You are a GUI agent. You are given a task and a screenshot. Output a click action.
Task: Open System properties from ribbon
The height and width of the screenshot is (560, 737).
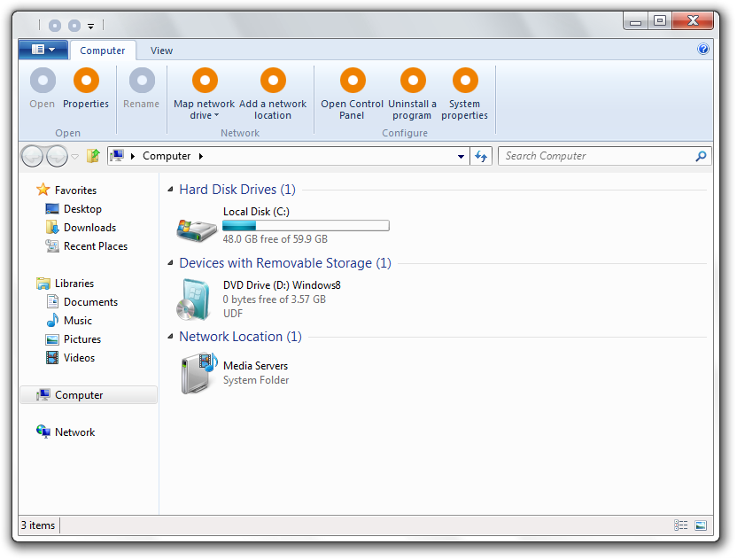(x=465, y=81)
